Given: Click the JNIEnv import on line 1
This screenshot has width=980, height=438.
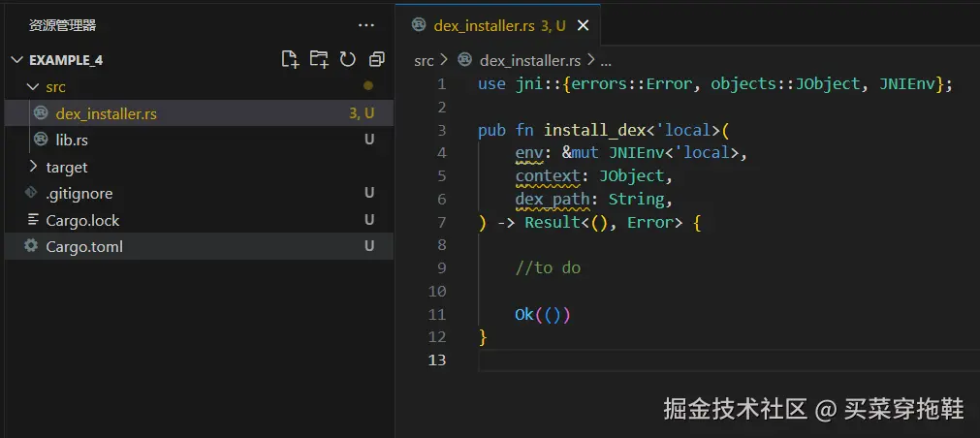Looking at the screenshot, I should (x=907, y=83).
